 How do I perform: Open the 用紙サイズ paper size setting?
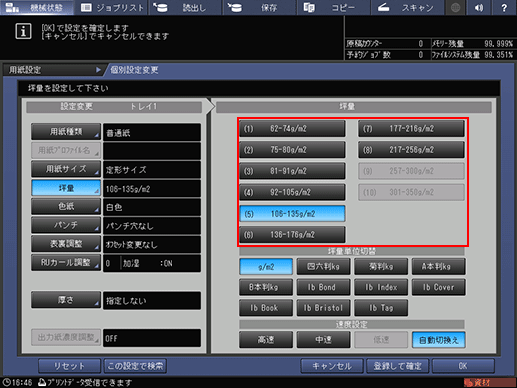click(x=66, y=169)
